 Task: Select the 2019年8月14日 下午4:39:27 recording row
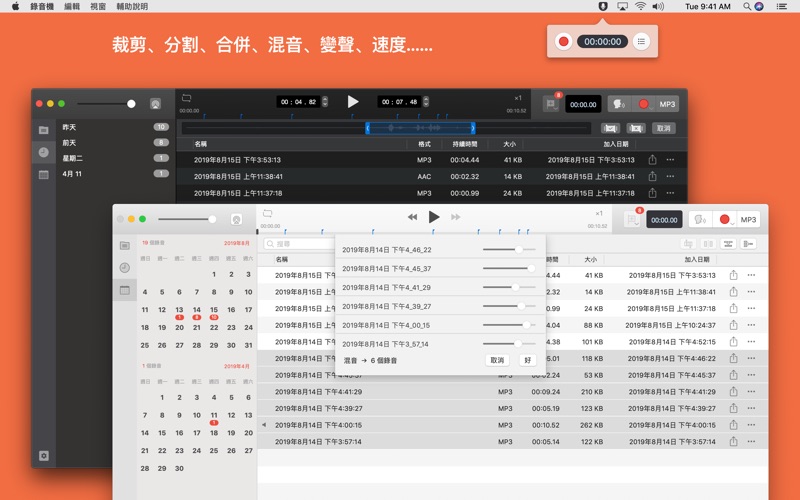coord(513,408)
